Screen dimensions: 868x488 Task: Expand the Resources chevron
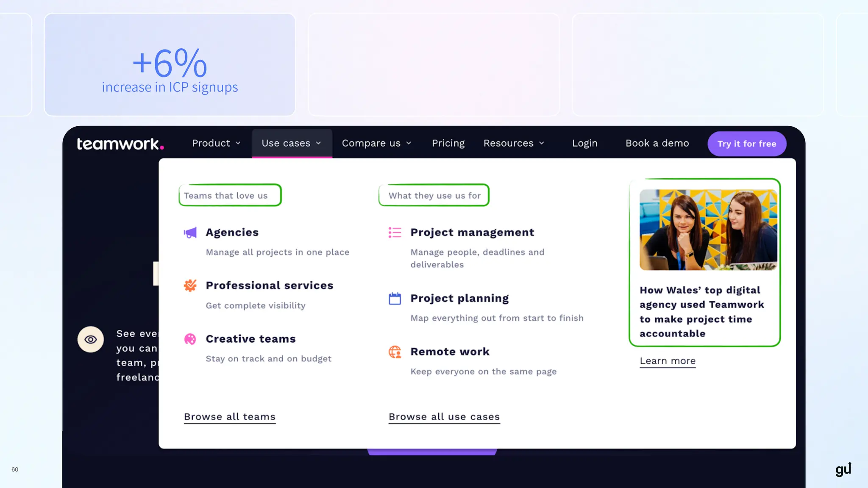pyautogui.click(x=542, y=143)
